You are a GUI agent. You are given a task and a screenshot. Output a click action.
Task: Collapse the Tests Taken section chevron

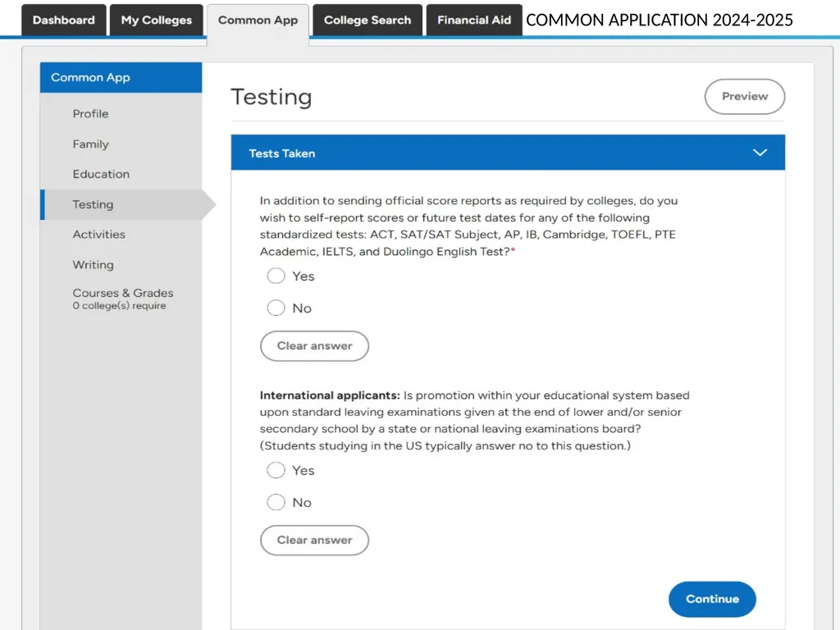coord(759,153)
